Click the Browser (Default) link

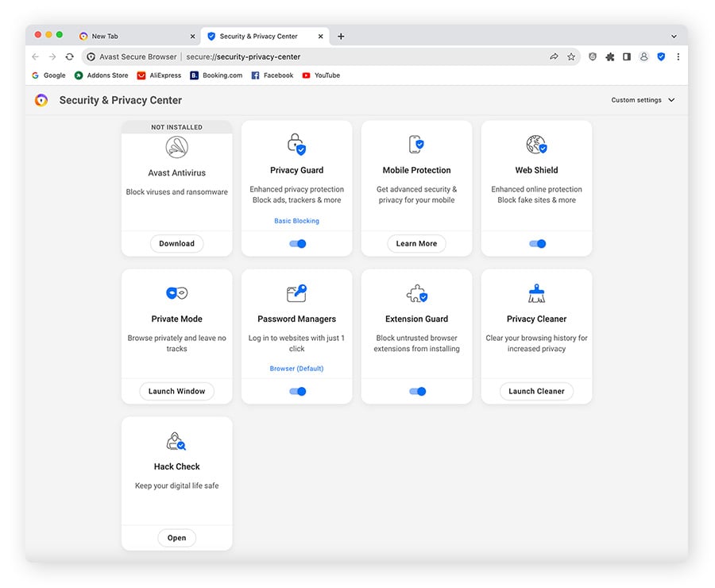tap(296, 369)
